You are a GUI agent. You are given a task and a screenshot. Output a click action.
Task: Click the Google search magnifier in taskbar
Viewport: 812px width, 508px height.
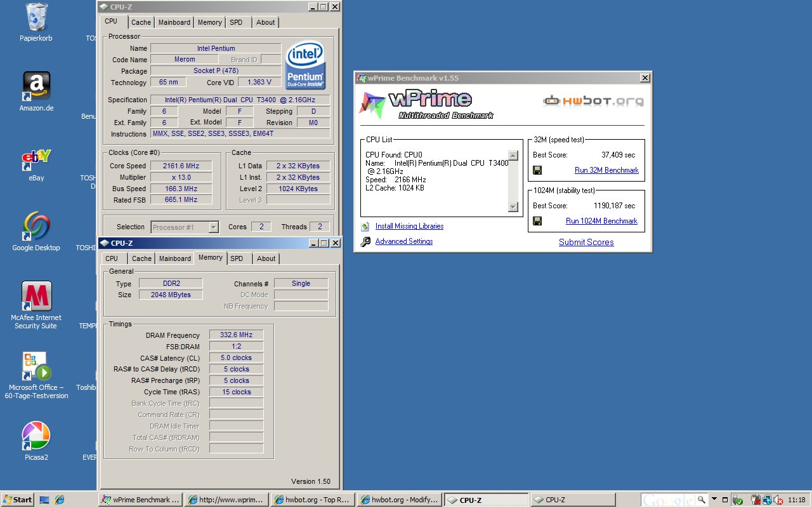pyautogui.click(x=703, y=500)
